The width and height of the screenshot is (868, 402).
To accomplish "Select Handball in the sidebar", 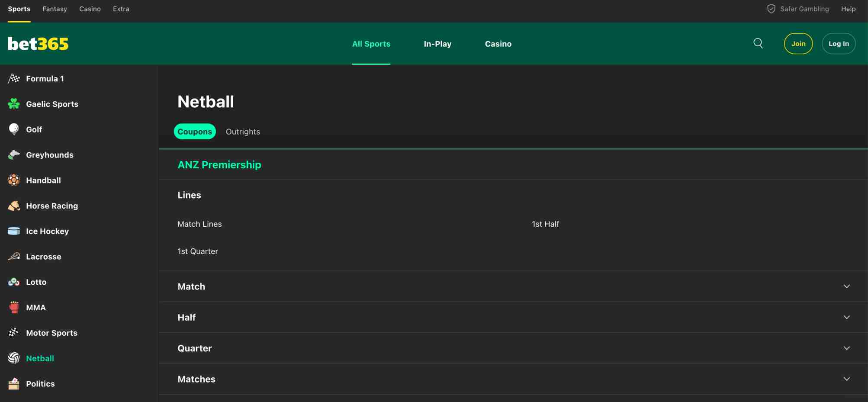I will (43, 180).
